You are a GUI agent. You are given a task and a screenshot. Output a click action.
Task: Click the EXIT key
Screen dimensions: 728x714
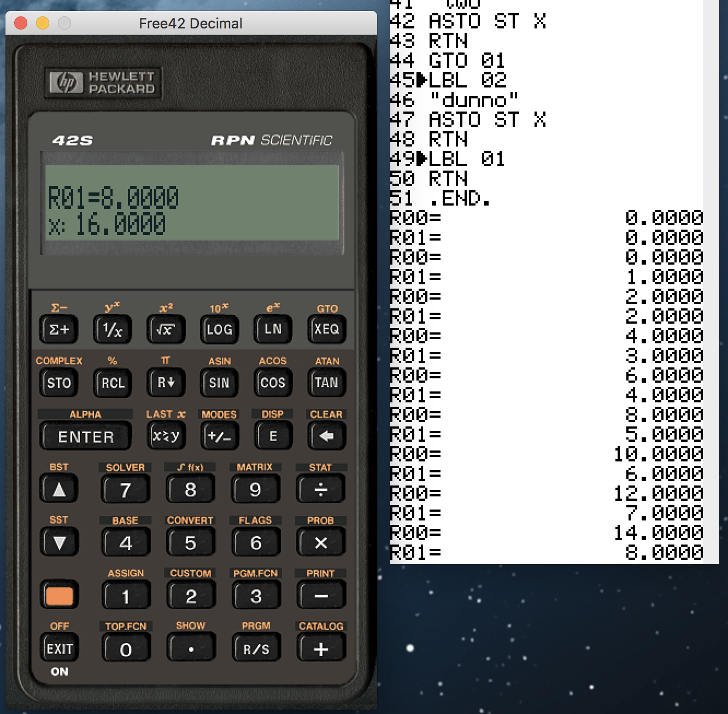[59, 649]
